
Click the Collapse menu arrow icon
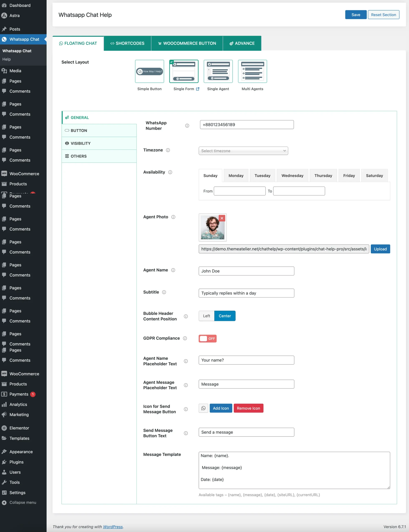coord(4,502)
